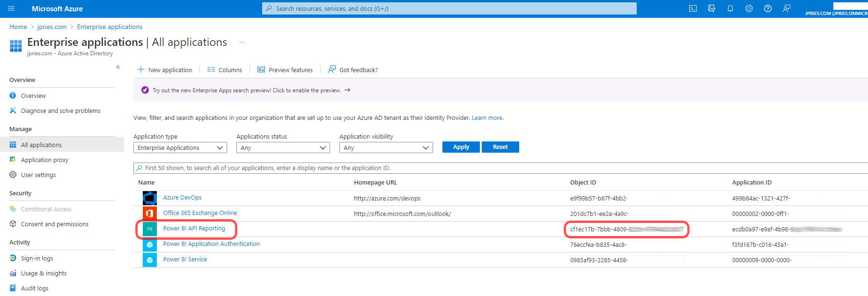Screen dimensions: 868x296
Task: Click New application in the toolbar
Action: tap(165, 70)
